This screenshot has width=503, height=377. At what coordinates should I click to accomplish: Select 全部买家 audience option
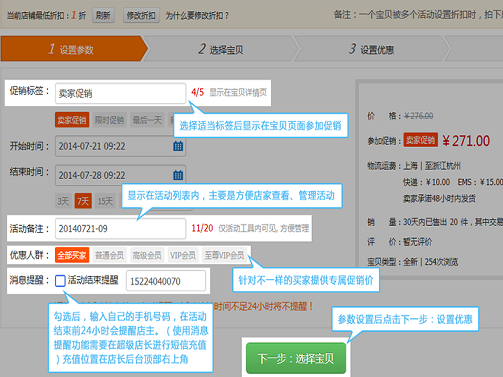pyautogui.click(x=72, y=255)
